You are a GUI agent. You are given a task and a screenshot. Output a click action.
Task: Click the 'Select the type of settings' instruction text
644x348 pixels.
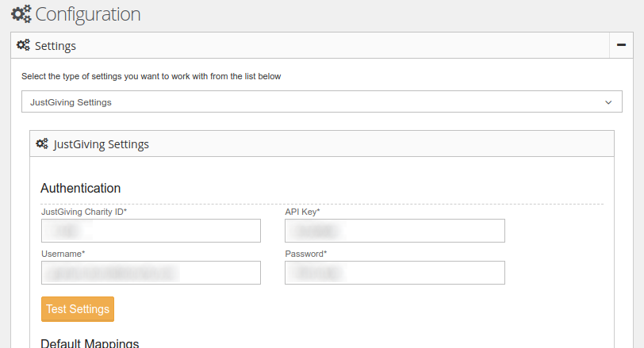(151, 76)
